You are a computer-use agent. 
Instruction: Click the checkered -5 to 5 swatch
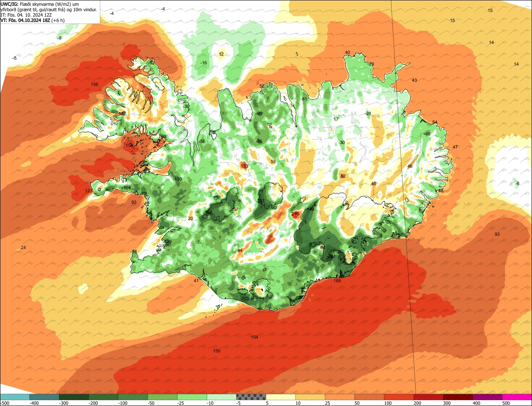[251, 396]
